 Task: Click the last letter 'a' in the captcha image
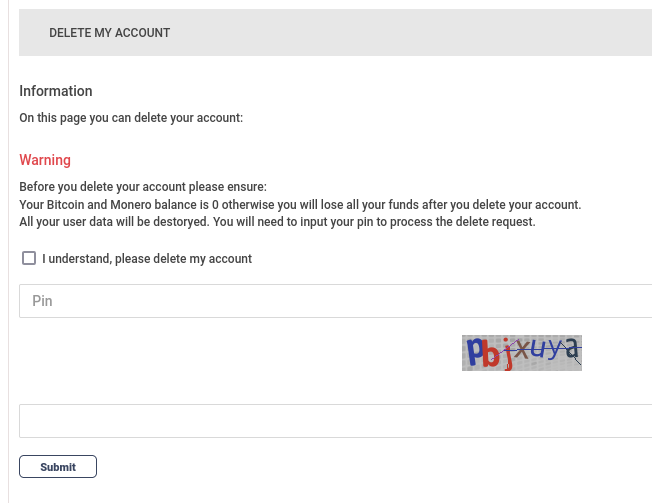tap(571, 349)
